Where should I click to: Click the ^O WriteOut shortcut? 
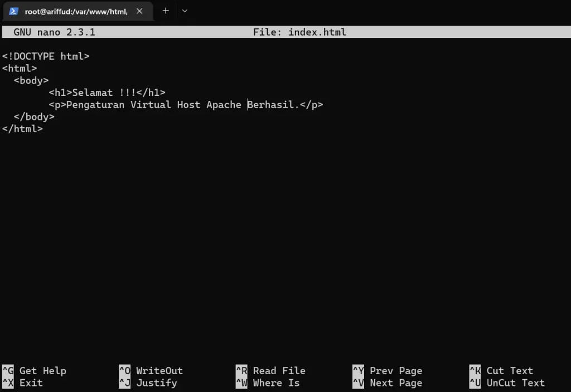pyautogui.click(x=151, y=371)
